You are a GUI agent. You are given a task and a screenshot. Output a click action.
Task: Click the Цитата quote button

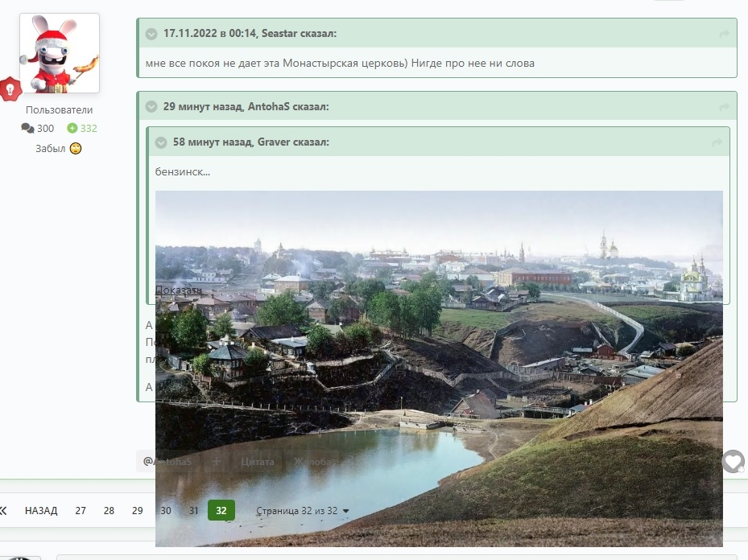[258, 461]
